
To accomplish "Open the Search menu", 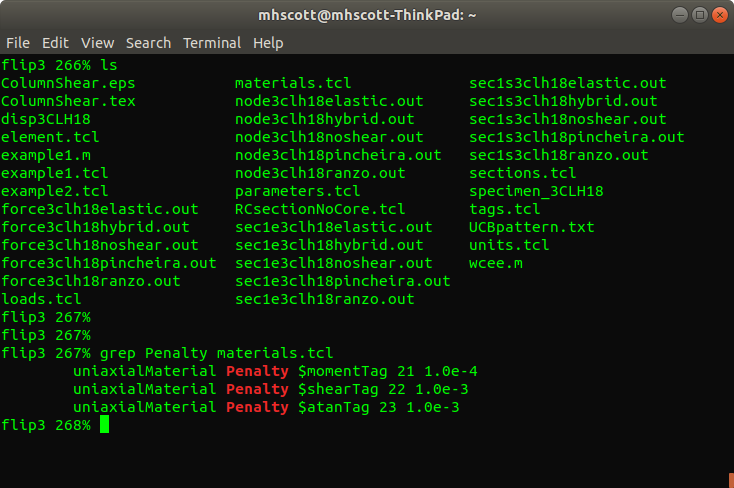I will point(148,43).
